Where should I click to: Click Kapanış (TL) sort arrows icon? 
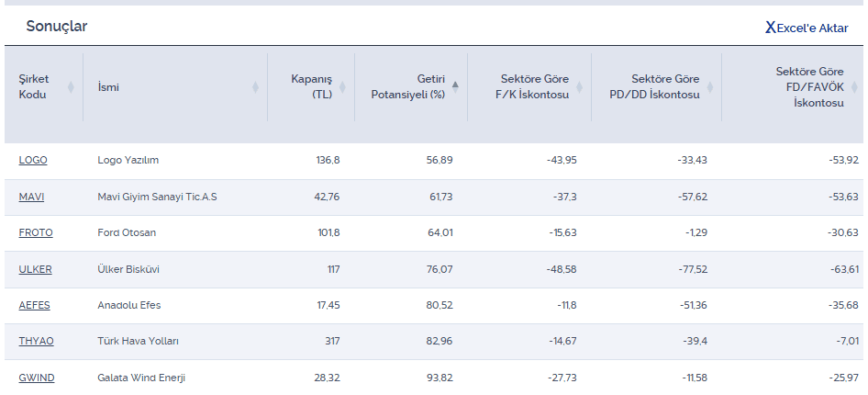pos(342,87)
